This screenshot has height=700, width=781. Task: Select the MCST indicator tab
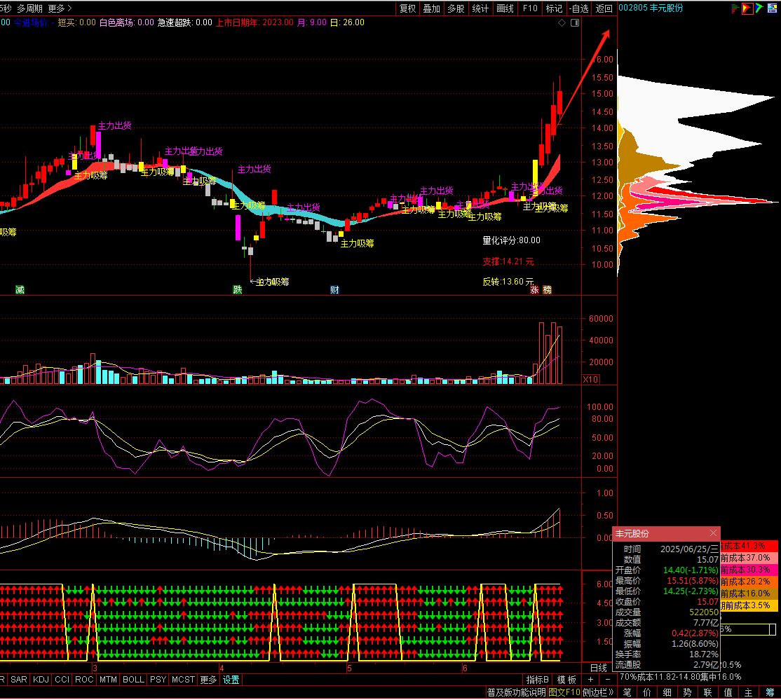tap(183, 680)
